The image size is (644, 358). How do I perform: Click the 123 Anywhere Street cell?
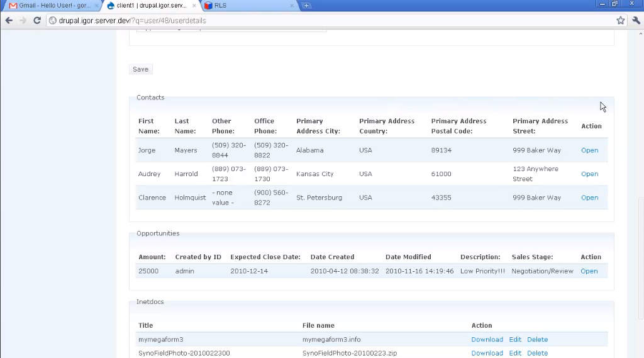coord(536,174)
